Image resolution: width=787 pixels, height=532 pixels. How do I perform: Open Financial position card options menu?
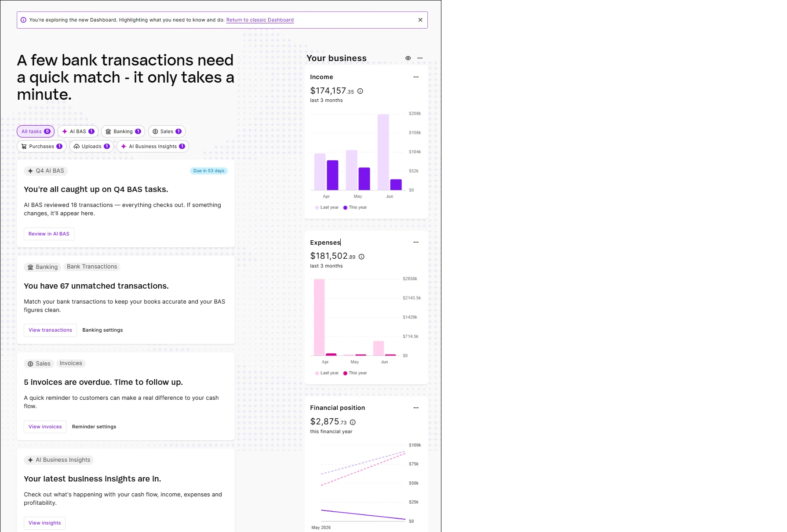(x=416, y=408)
